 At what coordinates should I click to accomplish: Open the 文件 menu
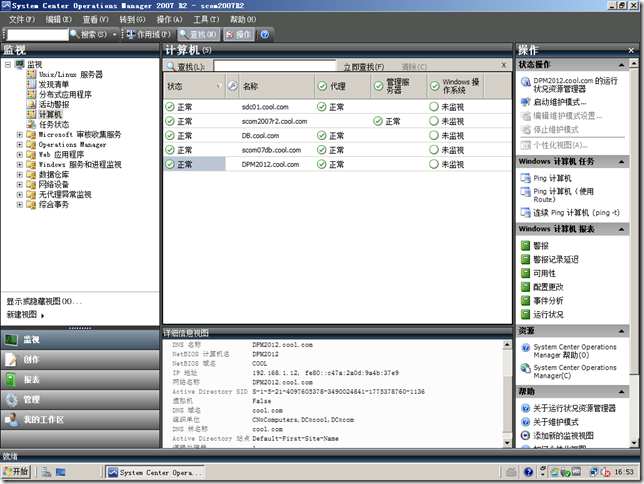tap(22, 19)
